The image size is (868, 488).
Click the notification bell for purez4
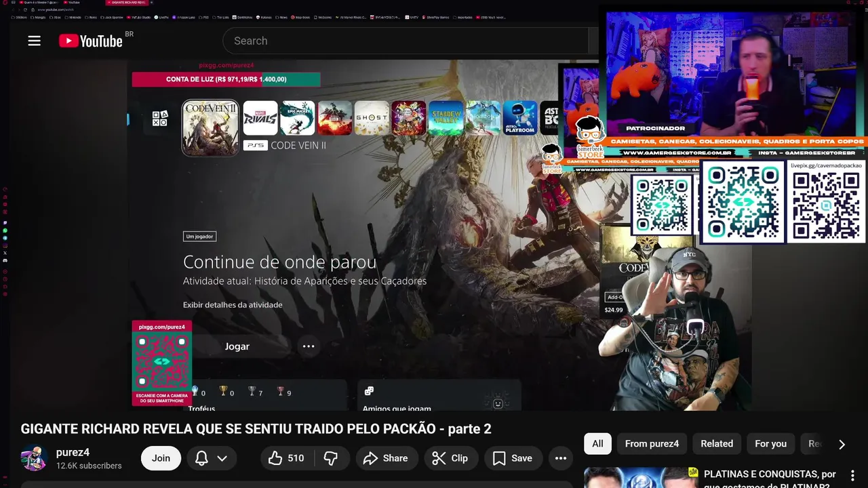pos(201,458)
